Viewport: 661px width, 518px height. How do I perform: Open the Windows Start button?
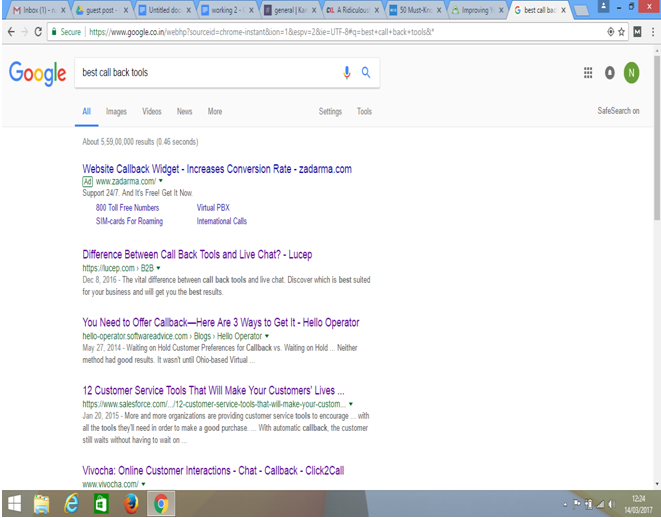click(x=15, y=504)
